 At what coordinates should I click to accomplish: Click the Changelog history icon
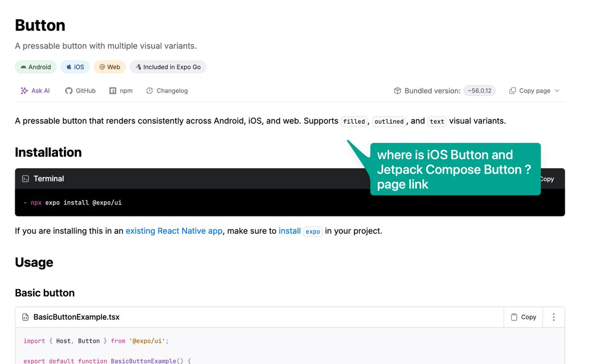pyautogui.click(x=149, y=91)
